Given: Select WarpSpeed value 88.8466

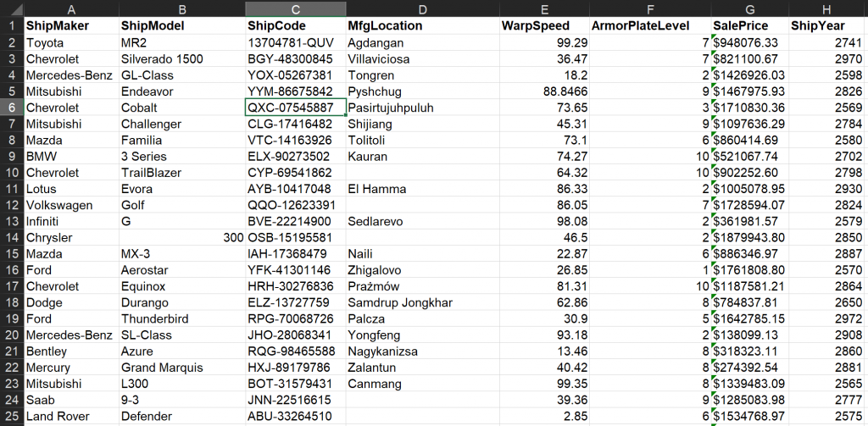Looking at the screenshot, I should (545, 91).
